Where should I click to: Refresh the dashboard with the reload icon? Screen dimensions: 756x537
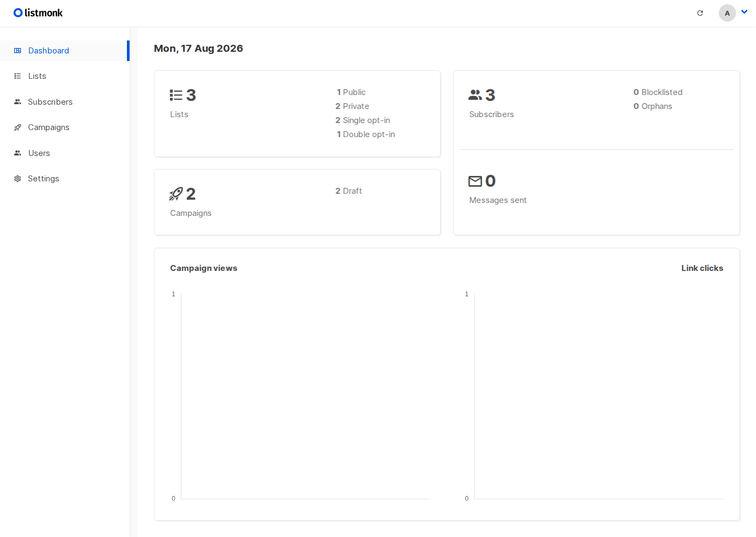[x=700, y=13]
